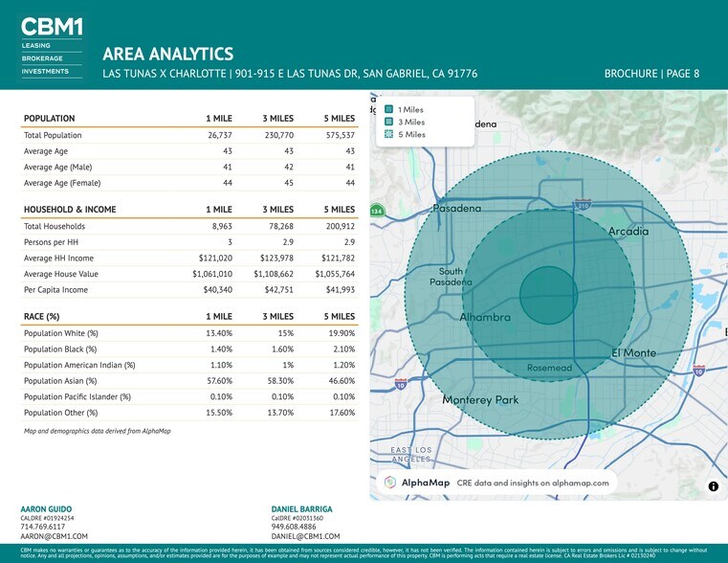This screenshot has height=563, width=728.
Task: Click the Interstate 210 highway shield
Action: [583, 204]
